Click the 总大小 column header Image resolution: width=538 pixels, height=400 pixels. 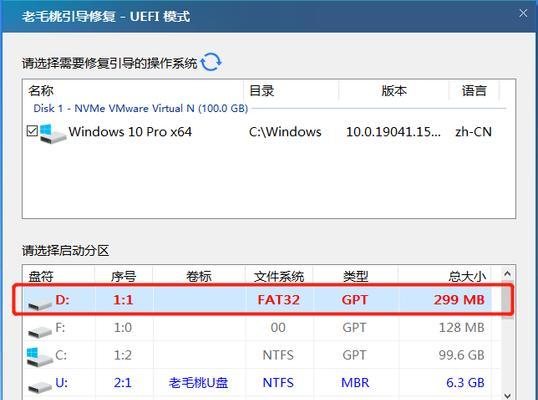[467, 276]
